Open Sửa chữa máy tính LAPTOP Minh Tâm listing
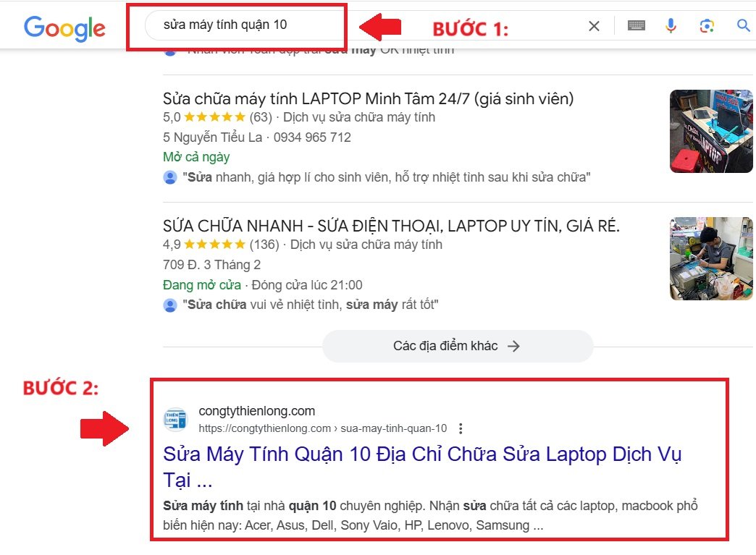 pos(369,98)
